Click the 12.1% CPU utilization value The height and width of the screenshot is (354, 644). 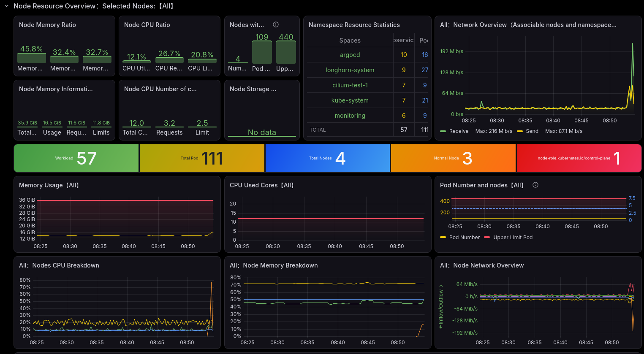(136, 57)
